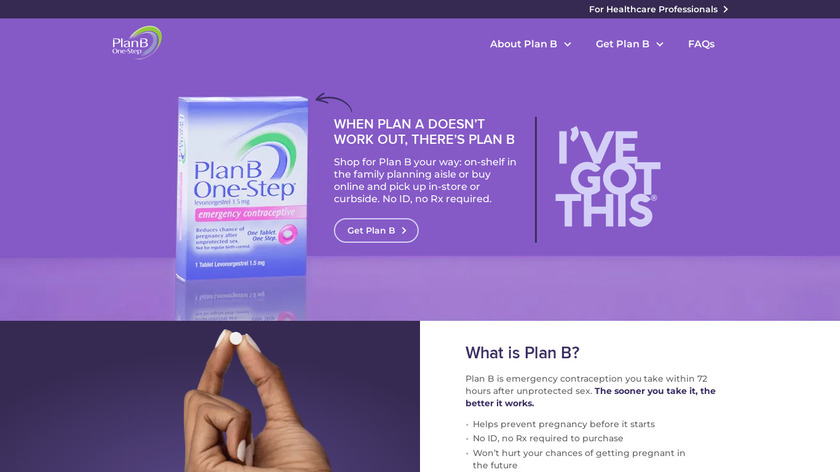840x472 pixels.
Task: Expand the Get Plan B nav chevron
Action: pos(660,44)
